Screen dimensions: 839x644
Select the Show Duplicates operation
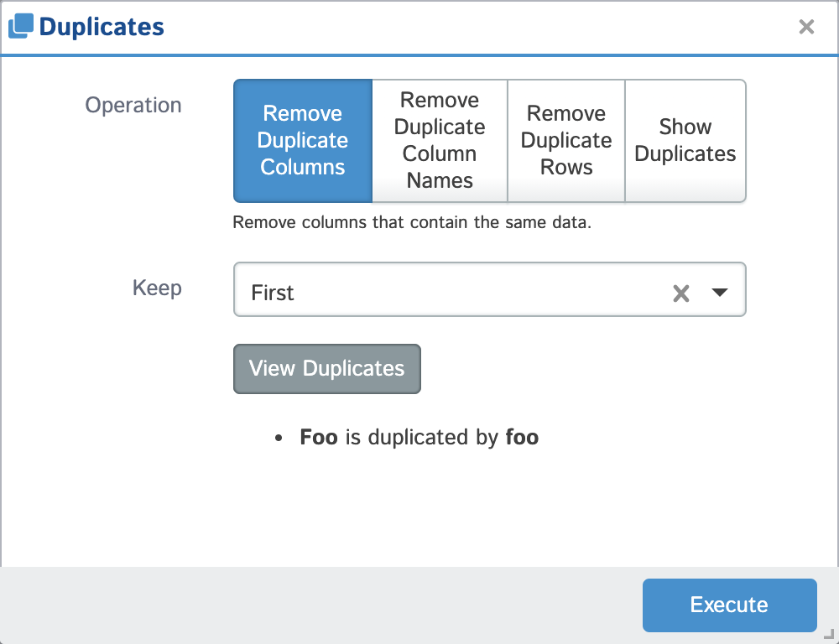[685, 141]
